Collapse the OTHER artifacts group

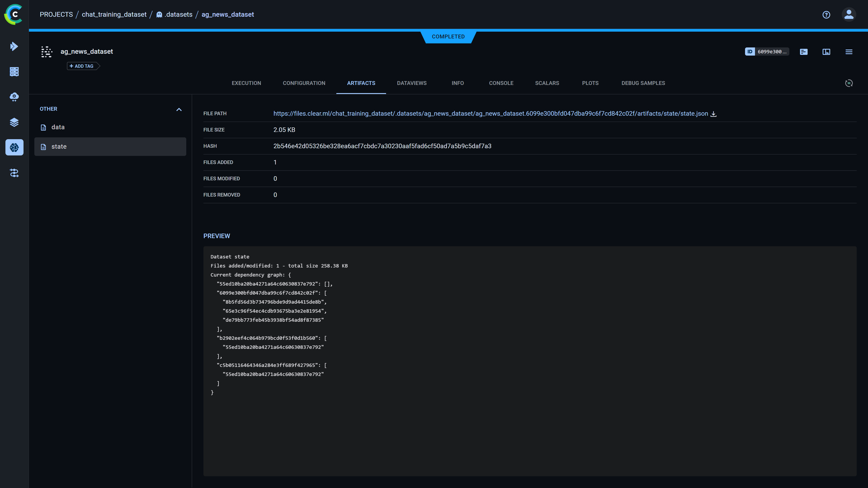[179, 109]
